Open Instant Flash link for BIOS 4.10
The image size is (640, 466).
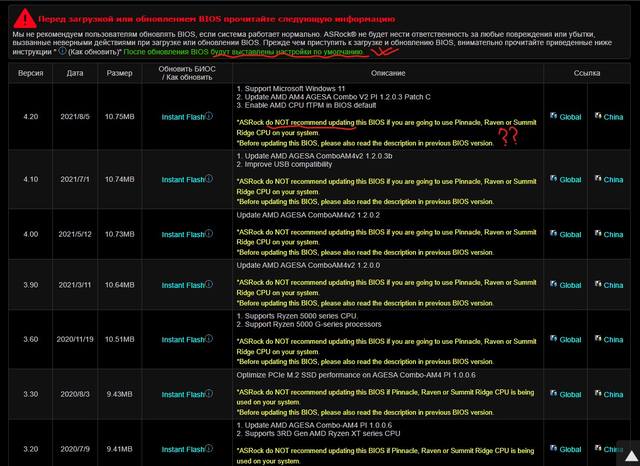(x=183, y=180)
